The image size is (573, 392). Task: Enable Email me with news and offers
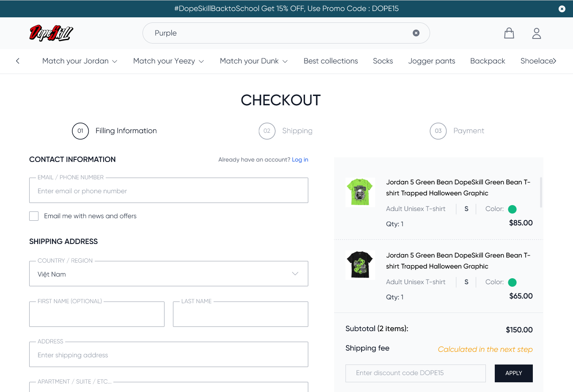(x=34, y=216)
